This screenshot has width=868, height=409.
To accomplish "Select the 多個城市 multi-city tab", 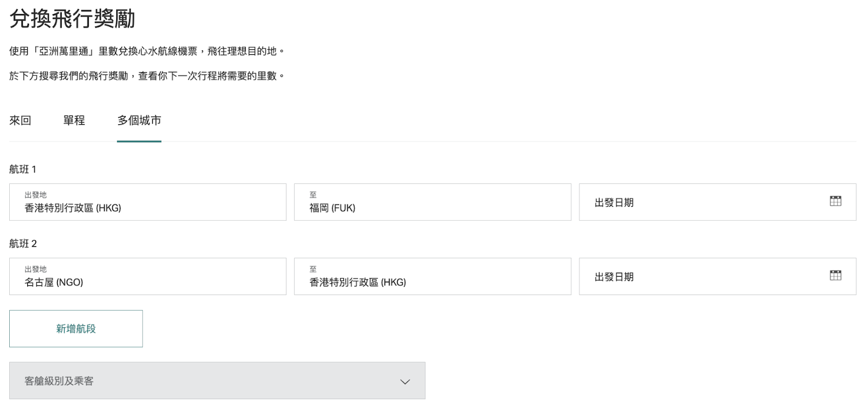I will coord(139,120).
